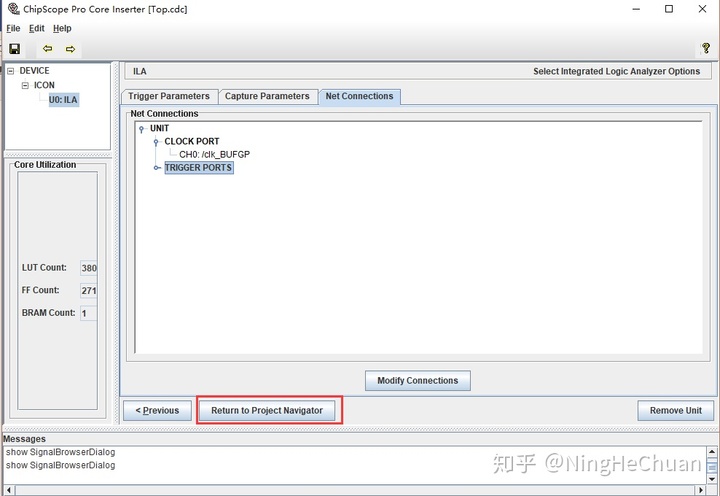720x496 pixels.
Task: Click the LUT Count value field
Action: (x=89, y=268)
